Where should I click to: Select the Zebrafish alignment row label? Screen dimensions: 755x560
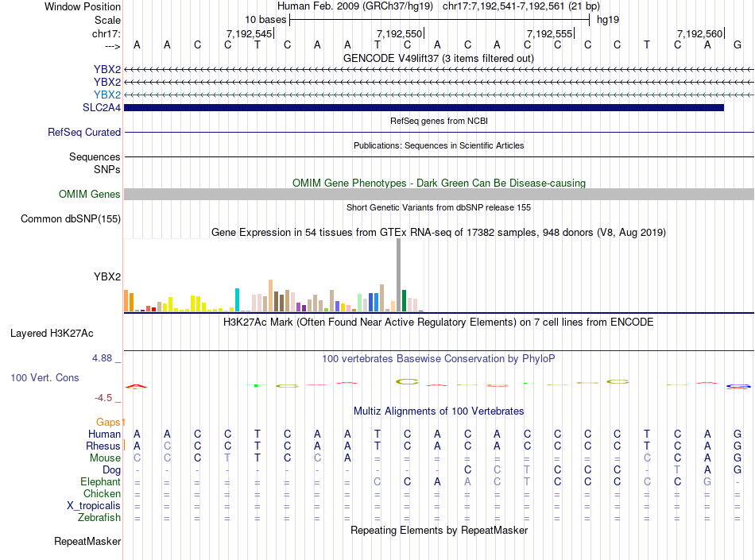(x=99, y=518)
